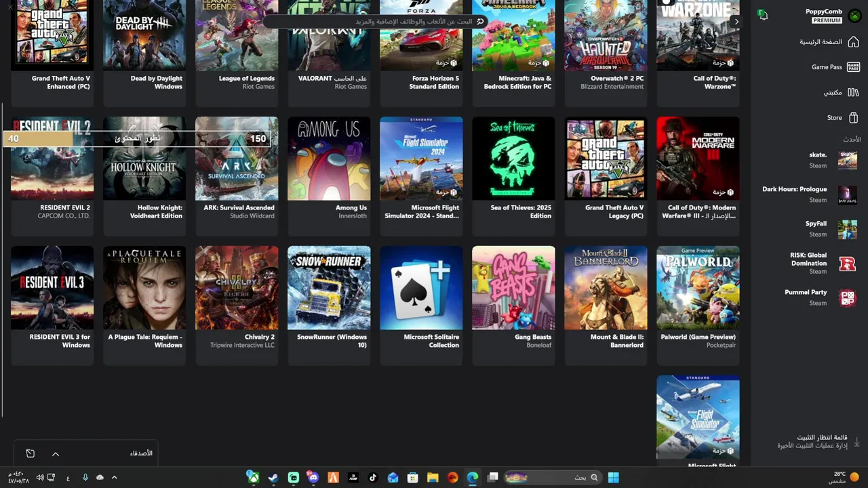Click the Dead by Daylight Windows title
The image size is (868, 488).
pyautogui.click(x=156, y=82)
